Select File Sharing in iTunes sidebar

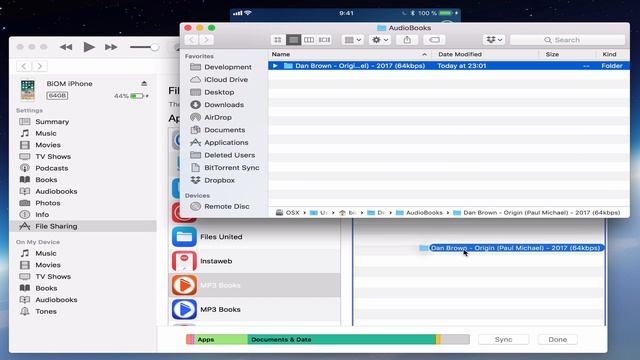[83, 226]
